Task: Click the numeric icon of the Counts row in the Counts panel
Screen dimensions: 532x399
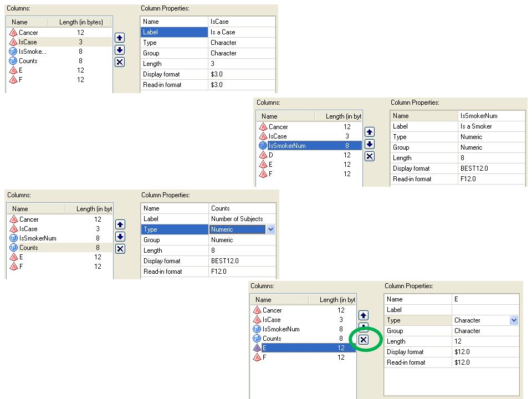Action: tap(13, 248)
